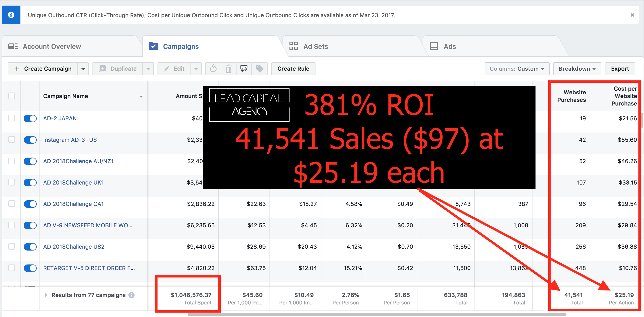
Task: Click the Ad Sets grid icon
Action: tap(293, 46)
